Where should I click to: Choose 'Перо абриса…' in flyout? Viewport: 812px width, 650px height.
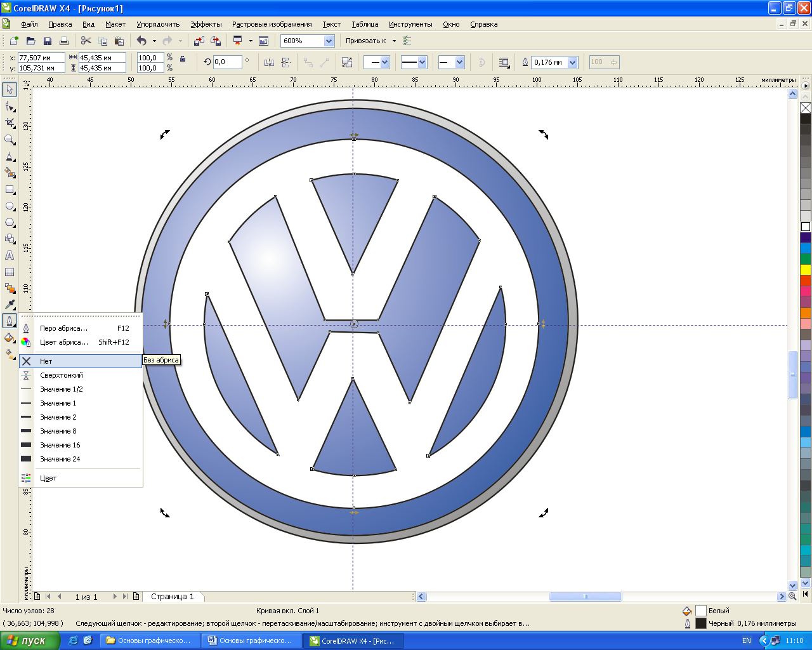(81, 328)
